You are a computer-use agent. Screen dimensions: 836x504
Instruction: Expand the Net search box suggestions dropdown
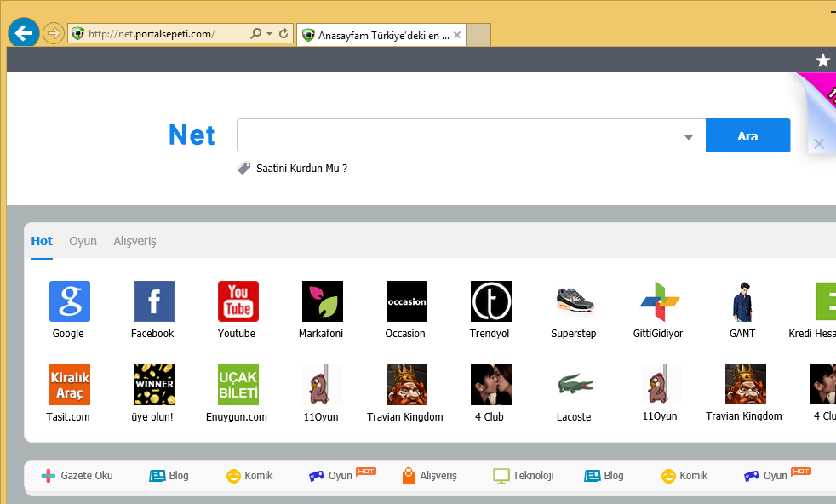[x=689, y=137]
